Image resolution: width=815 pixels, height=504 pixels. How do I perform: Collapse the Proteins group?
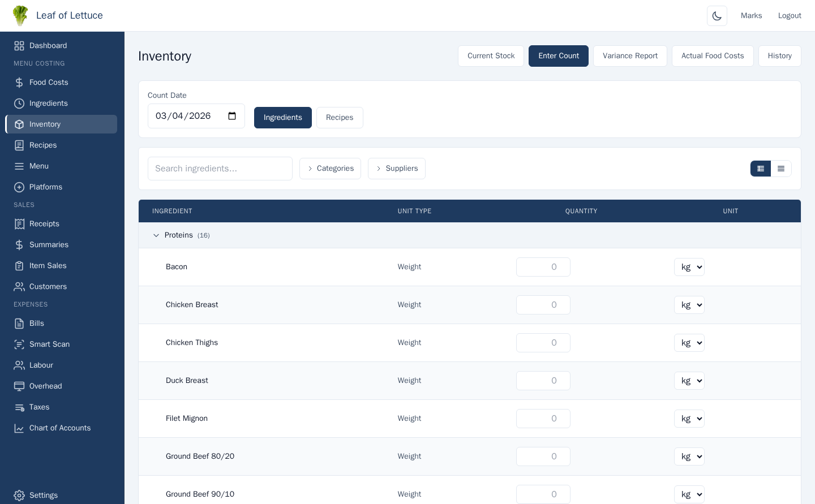coord(156,235)
